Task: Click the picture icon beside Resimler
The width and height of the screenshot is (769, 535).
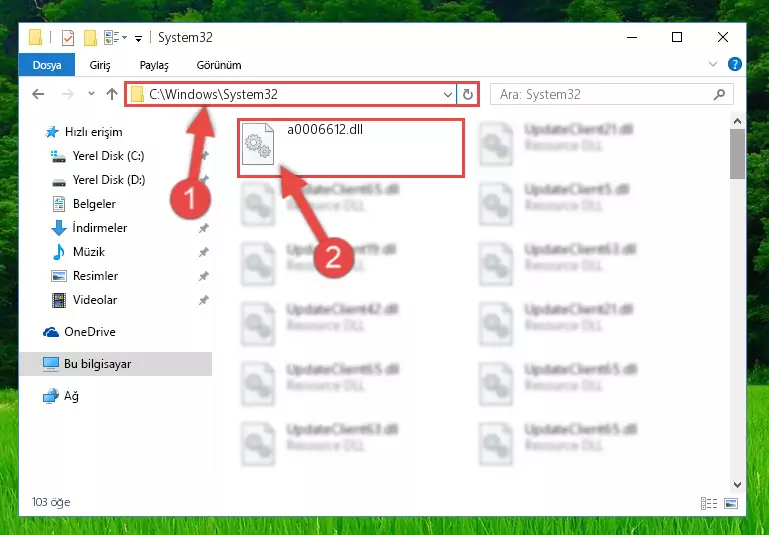Action: (x=59, y=276)
